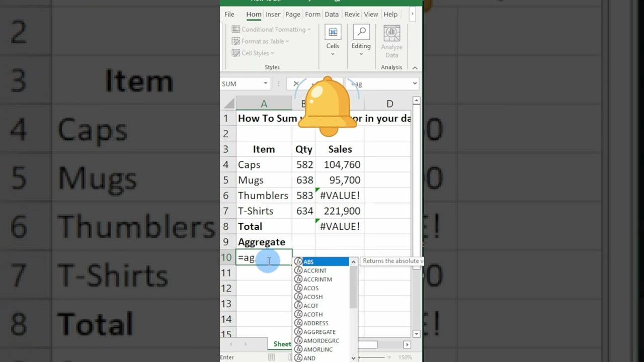Image resolution: width=644 pixels, height=362 pixels.
Task: Click the quantity cell 634
Action: [304, 211]
